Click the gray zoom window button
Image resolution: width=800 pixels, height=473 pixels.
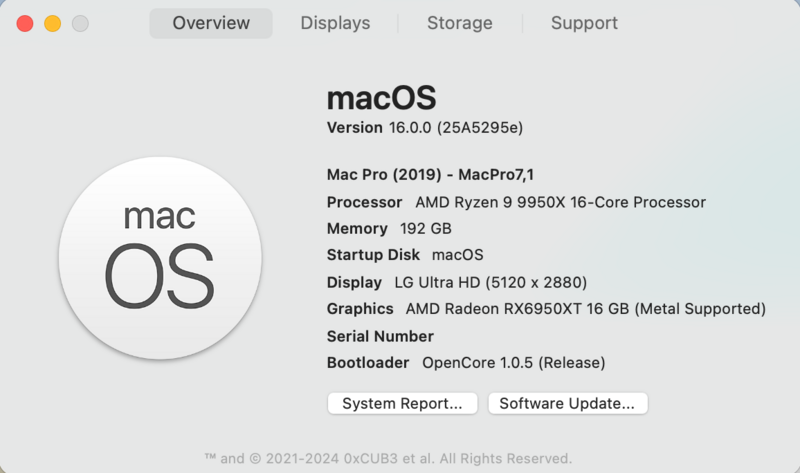point(80,23)
